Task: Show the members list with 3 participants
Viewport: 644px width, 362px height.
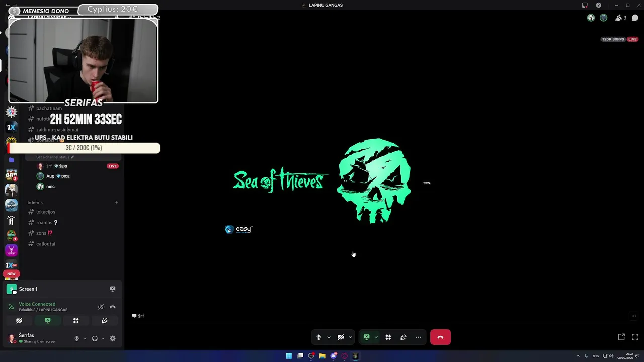Action: 621,18
